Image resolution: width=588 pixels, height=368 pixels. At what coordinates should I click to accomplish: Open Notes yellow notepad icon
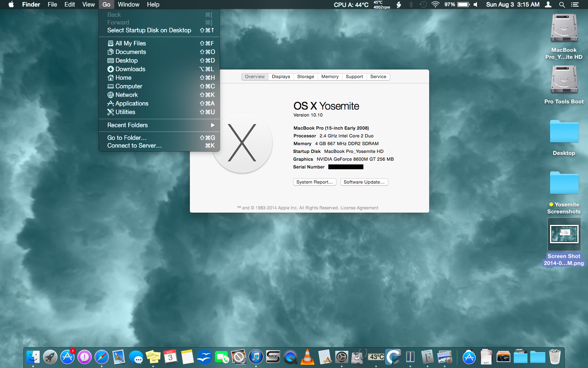coord(187,357)
